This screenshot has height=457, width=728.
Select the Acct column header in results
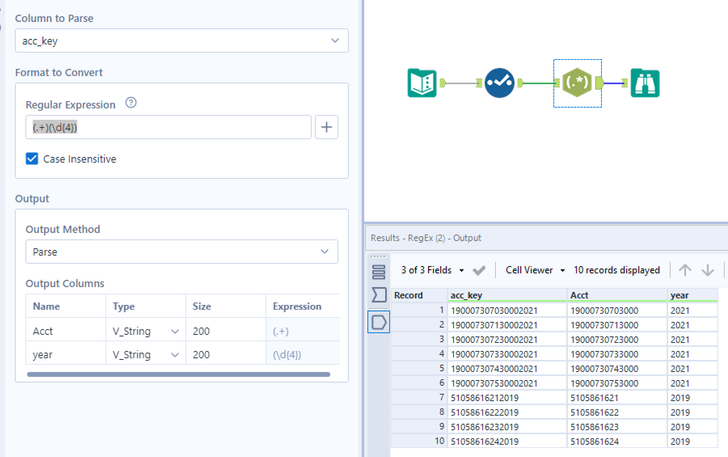tap(618, 295)
